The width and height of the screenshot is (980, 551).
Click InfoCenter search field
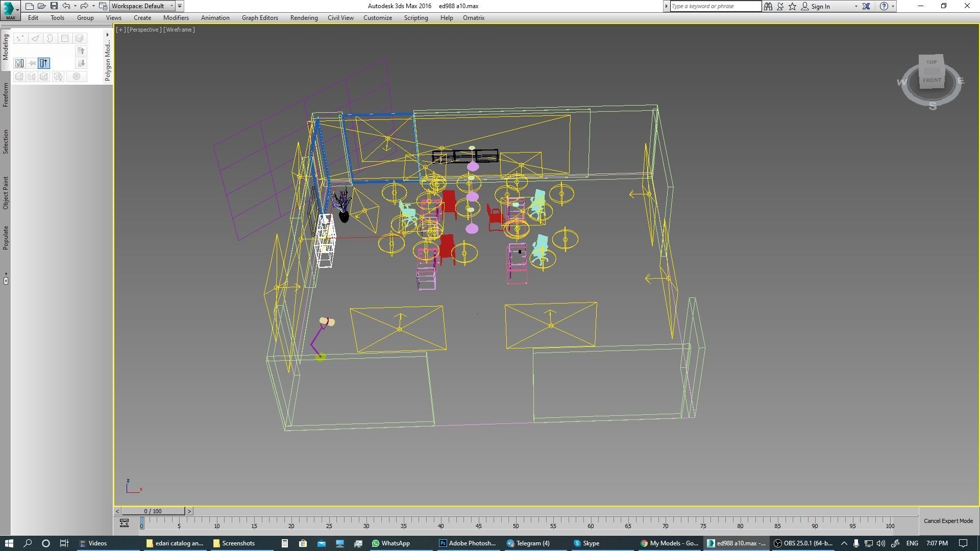715,6
